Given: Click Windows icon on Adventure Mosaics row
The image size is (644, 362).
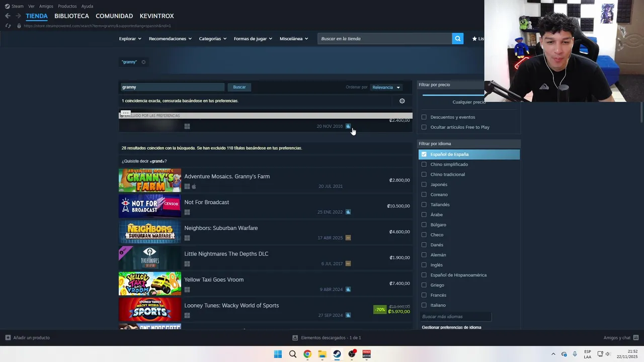Looking at the screenshot, I should pos(187,186).
